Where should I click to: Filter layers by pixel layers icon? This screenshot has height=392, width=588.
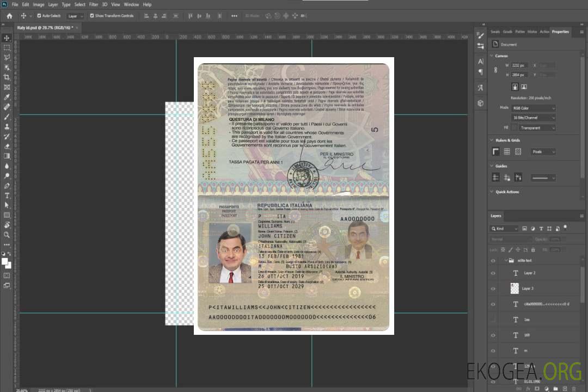click(524, 229)
